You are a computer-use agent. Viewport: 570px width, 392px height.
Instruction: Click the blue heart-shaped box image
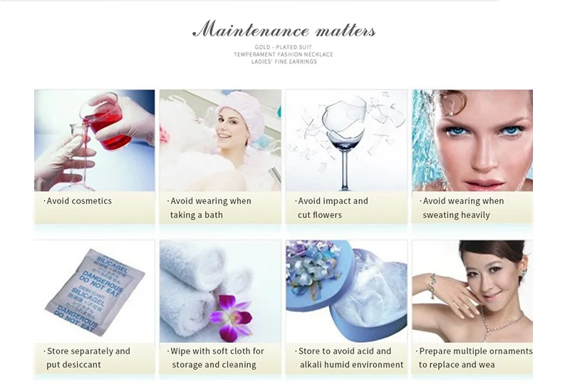pos(346,292)
